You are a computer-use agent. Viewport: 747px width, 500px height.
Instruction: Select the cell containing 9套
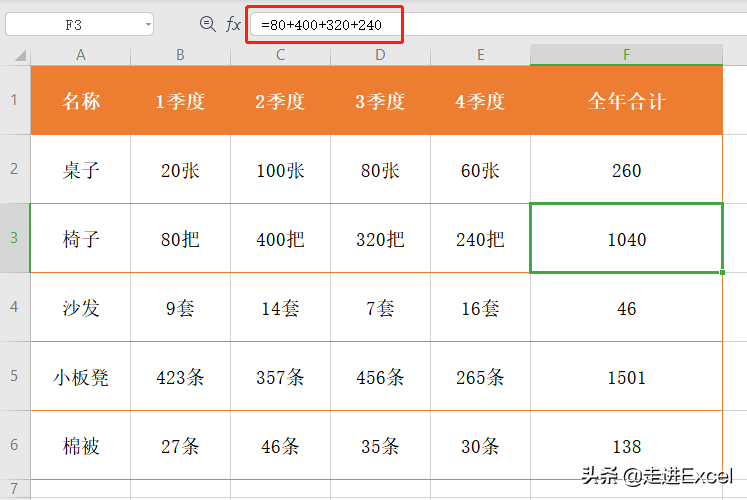pyautogui.click(x=181, y=308)
